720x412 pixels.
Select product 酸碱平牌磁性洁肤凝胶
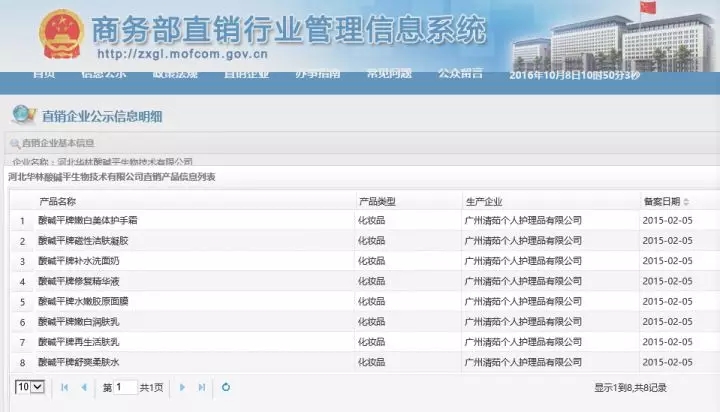pyautogui.click(x=83, y=241)
